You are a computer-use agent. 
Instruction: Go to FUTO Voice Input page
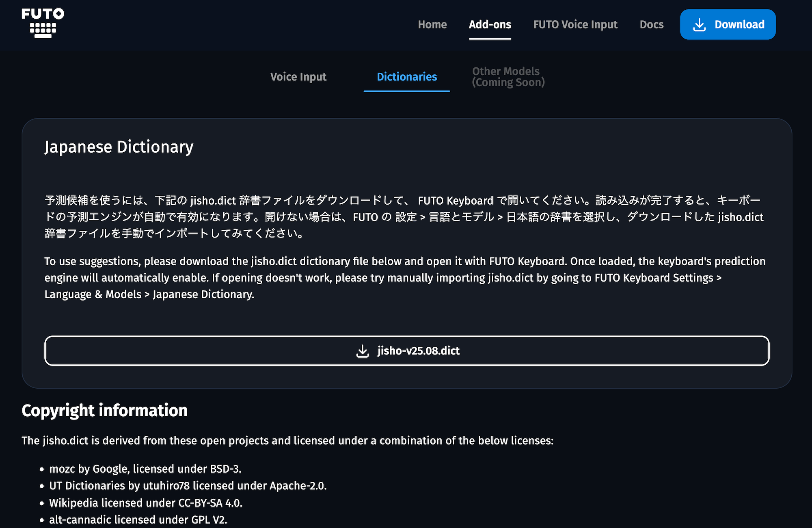point(575,24)
